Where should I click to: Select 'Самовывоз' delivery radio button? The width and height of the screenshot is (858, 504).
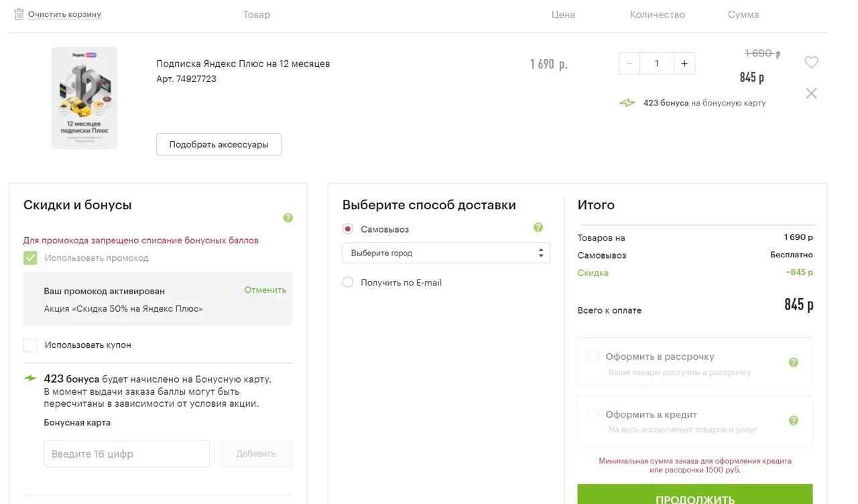click(x=348, y=229)
